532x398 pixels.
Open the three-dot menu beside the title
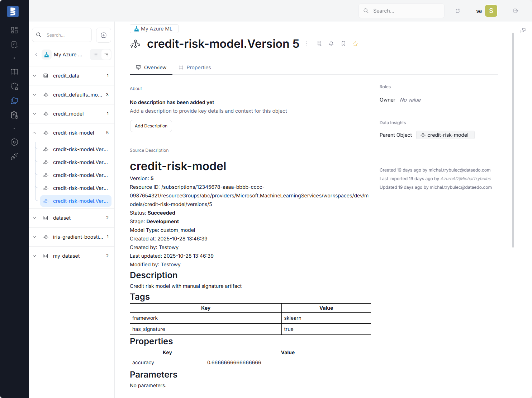coord(307,43)
